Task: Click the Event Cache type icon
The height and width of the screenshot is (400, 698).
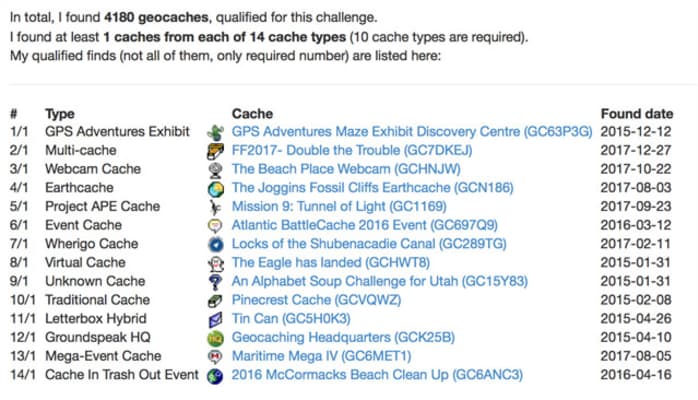Action: 213,226
